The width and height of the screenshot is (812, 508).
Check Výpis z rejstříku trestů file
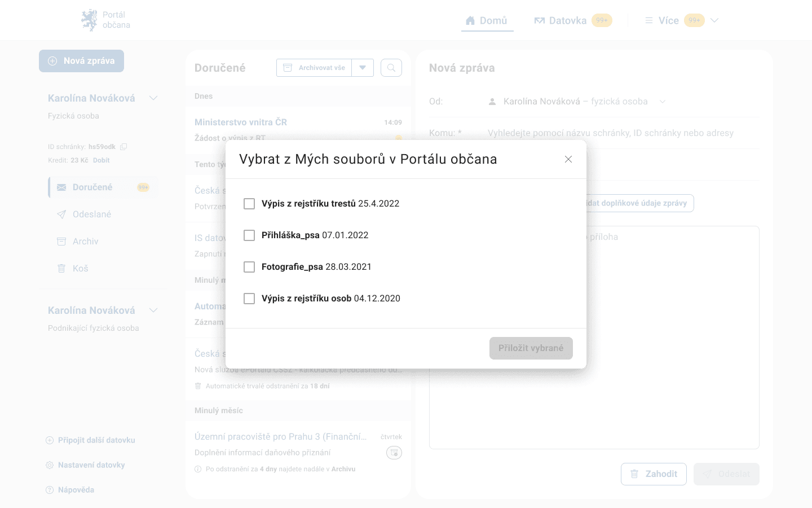click(249, 204)
